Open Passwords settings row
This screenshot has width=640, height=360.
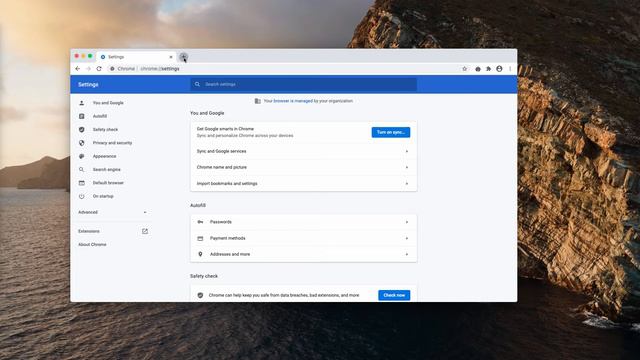pos(304,222)
